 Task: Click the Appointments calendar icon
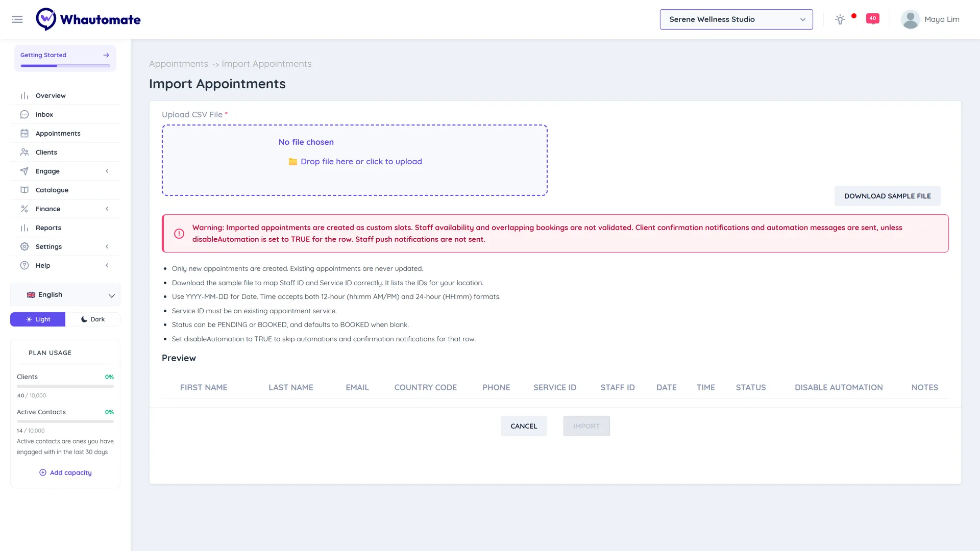24,134
